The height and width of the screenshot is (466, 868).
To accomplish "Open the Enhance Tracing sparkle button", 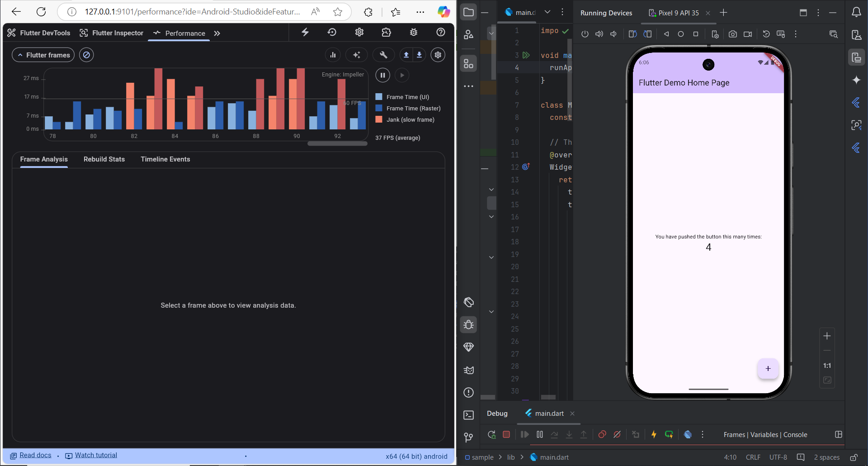I will pyautogui.click(x=357, y=55).
